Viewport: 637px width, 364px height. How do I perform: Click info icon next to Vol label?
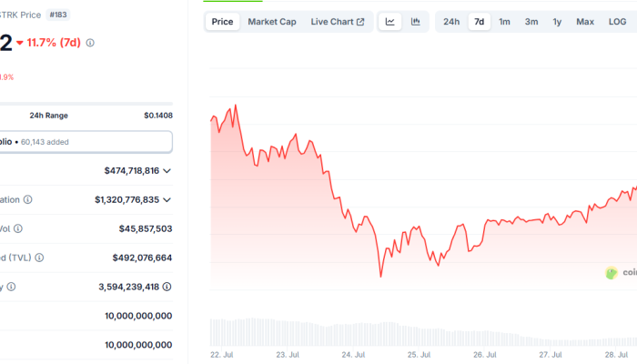click(x=17, y=228)
